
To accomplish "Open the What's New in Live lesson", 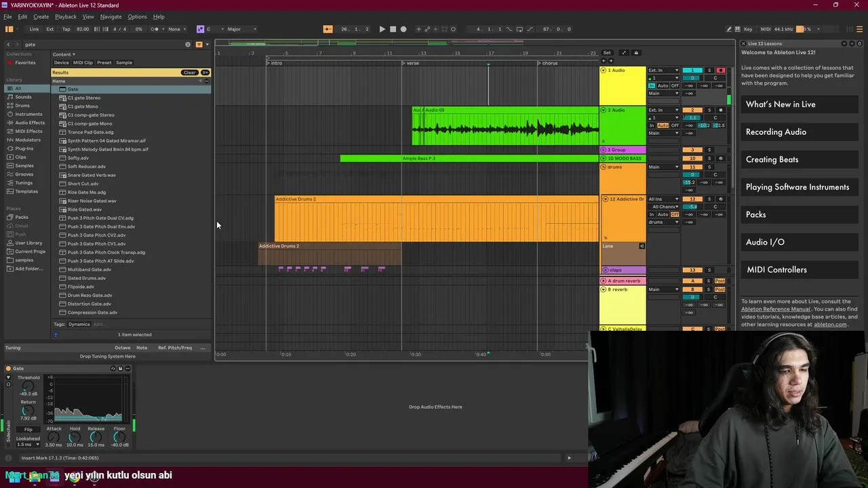I will point(800,104).
